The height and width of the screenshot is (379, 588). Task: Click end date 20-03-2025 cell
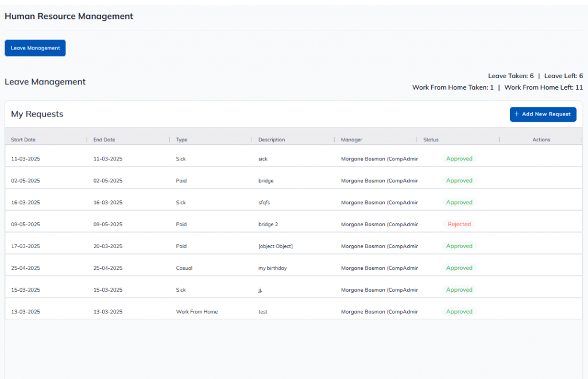click(x=108, y=246)
